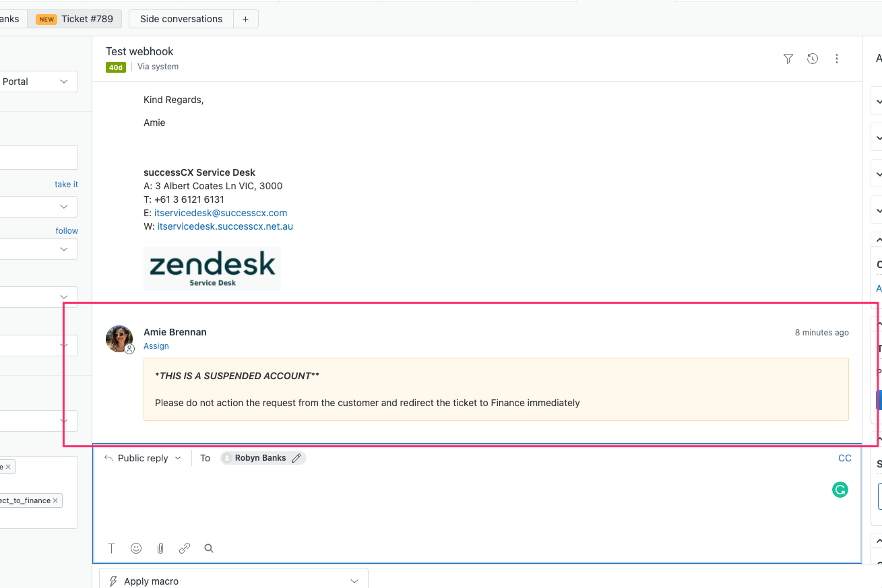Open conversation events with the history icon
Screen dimensions: 882x588
click(x=812, y=59)
